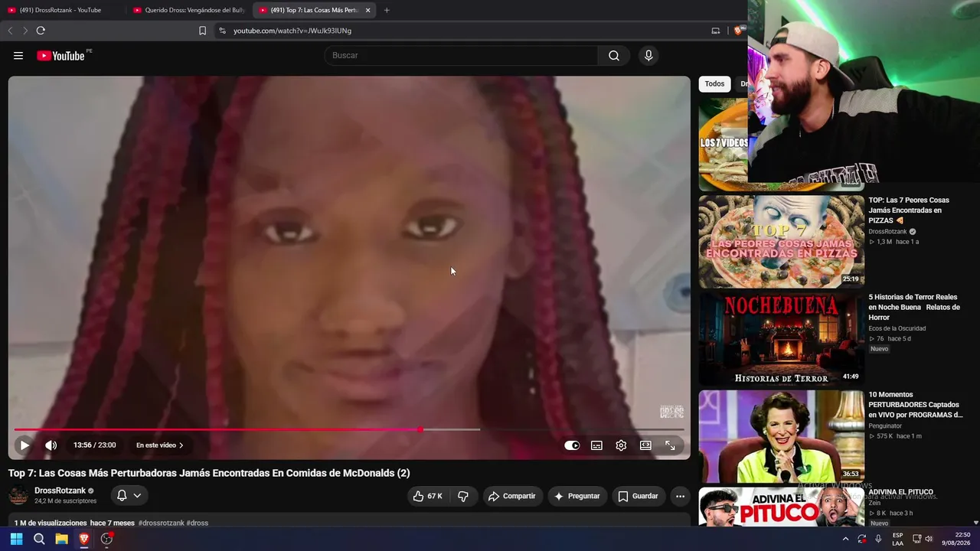Click the address bar URL
Screen dimensions: 980x551
point(292,31)
